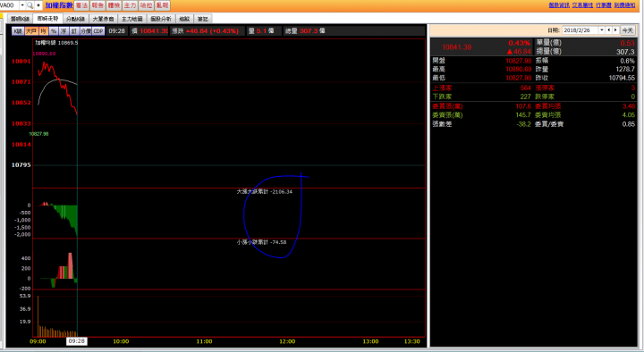644x352 pixels.
Task: Toggle the 大戶 indicator button
Action: tap(31, 31)
